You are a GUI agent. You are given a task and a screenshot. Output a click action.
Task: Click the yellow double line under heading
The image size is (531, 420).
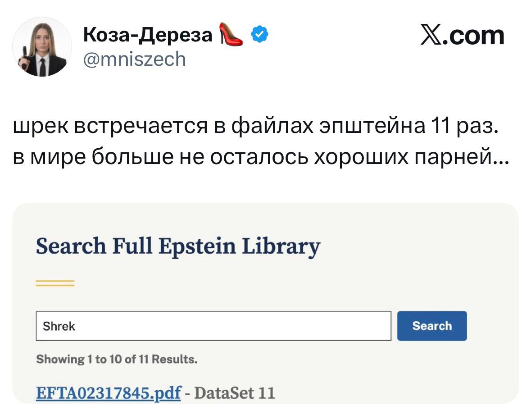point(55,283)
